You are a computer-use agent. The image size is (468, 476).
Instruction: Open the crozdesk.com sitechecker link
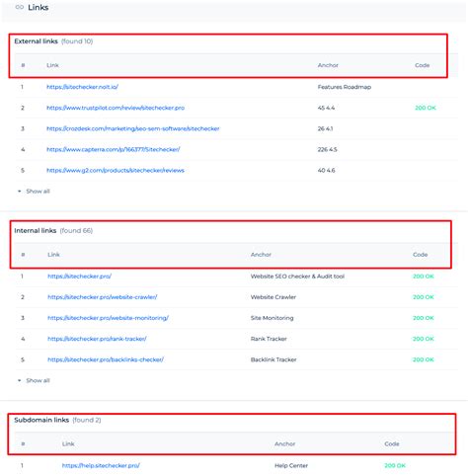(133, 128)
